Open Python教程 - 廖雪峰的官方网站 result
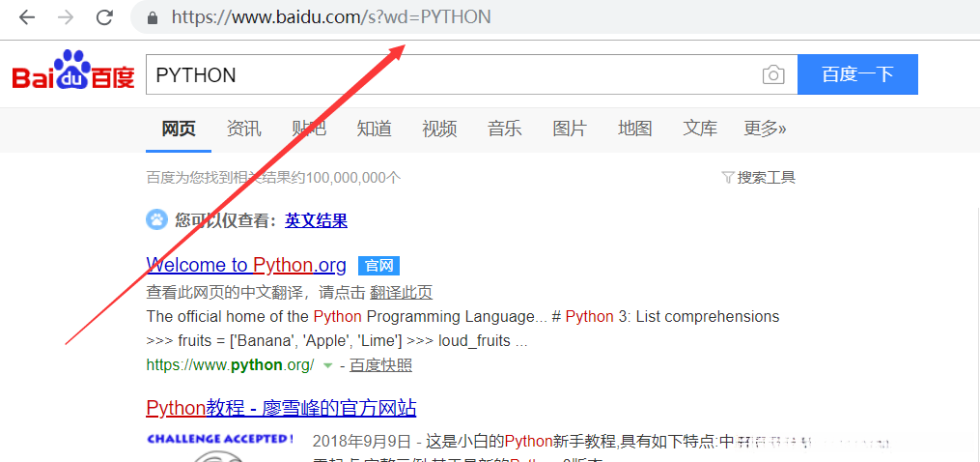The height and width of the screenshot is (462, 980). (x=281, y=408)
